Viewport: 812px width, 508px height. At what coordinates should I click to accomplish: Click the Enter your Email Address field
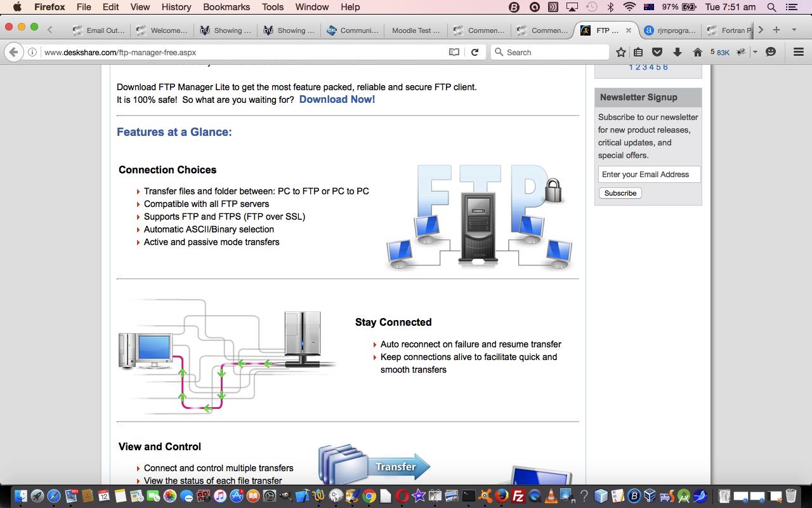click(649, 175)
